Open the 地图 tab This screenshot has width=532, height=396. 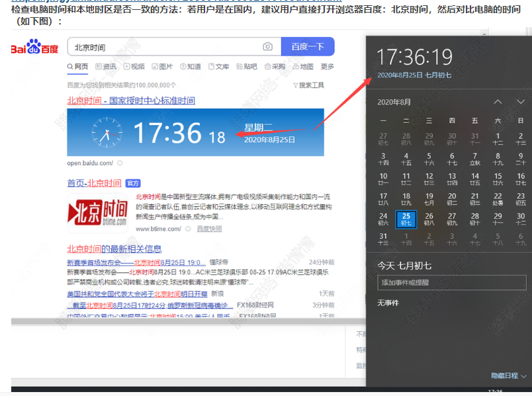pyautogui.click(x=302, y=67)
